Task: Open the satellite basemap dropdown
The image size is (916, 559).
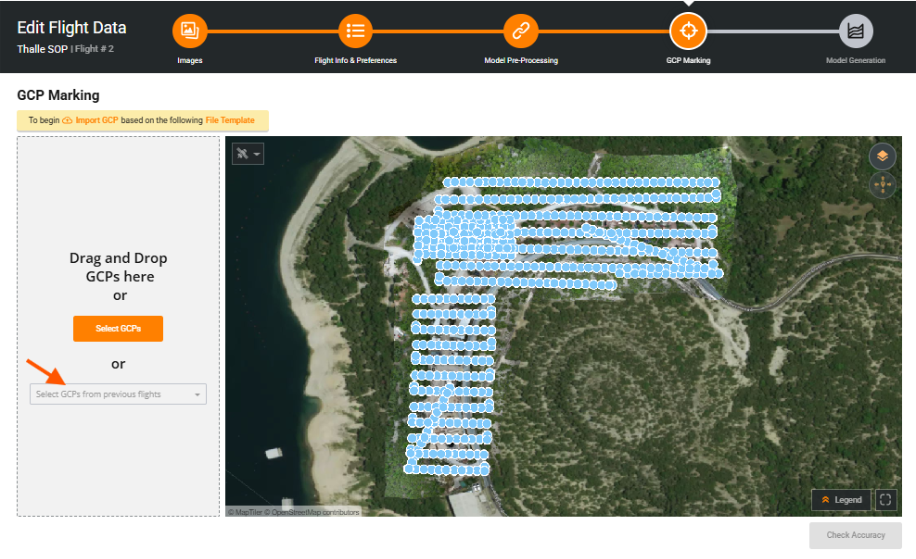Action: [x=247, y=154]
